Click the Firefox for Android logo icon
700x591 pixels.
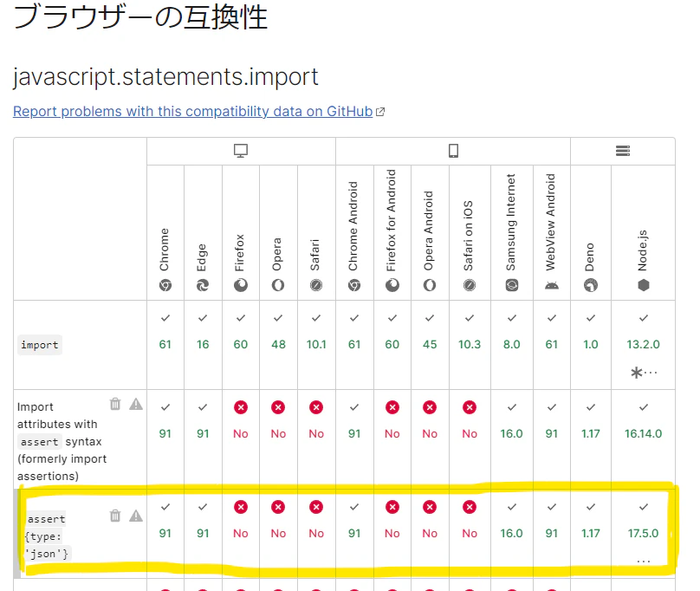(392, 285)
